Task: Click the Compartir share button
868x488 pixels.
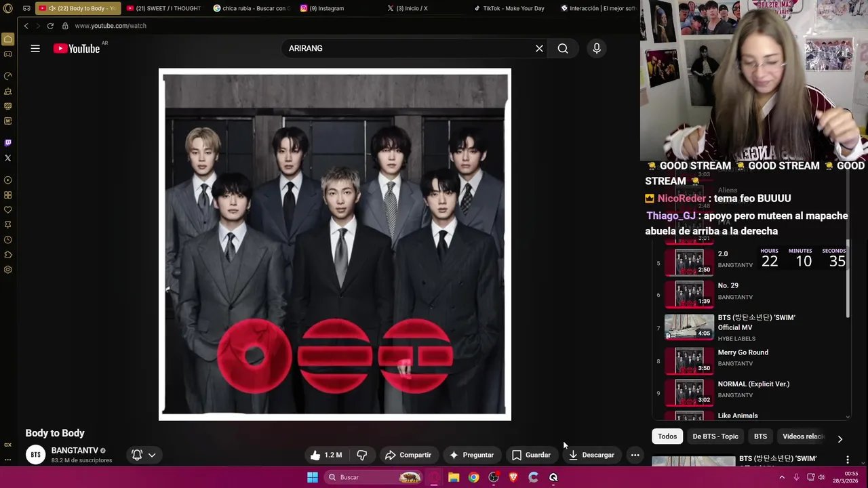Action: click(408, 455)
